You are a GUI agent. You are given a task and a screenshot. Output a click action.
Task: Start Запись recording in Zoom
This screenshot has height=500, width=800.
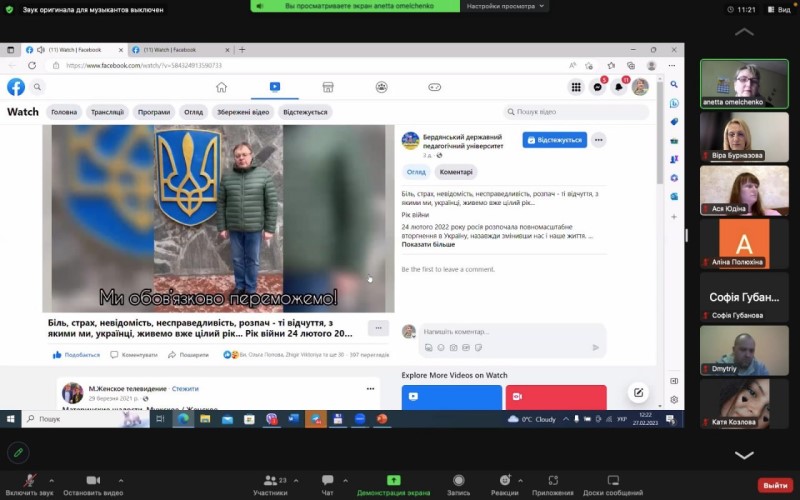point(458,485)
